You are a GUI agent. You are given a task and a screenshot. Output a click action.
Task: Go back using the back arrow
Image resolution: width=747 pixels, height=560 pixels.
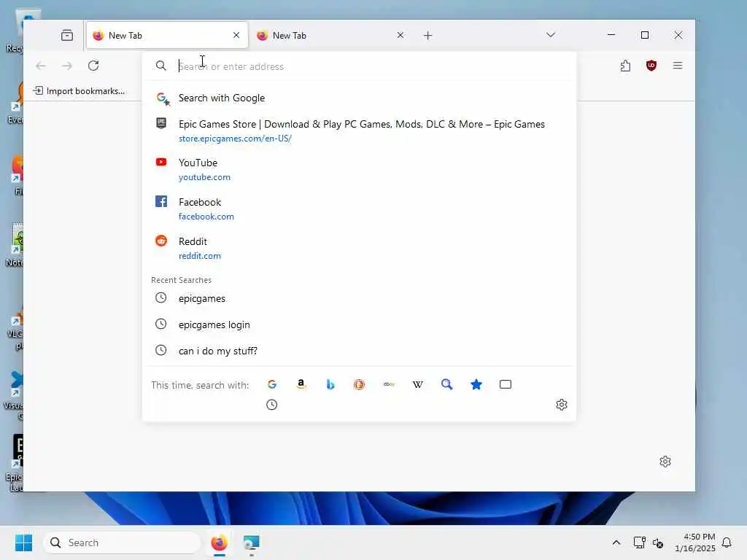[x=41, y=66]
